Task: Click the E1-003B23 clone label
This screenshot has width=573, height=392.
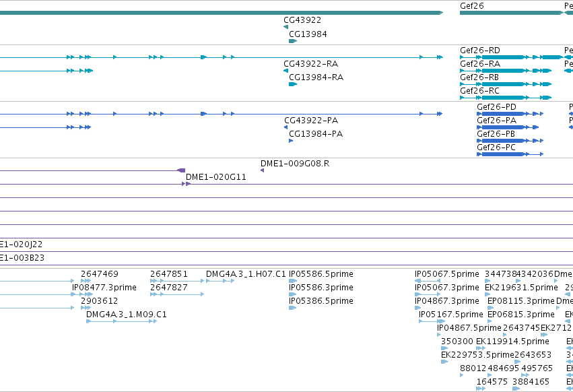Action: 22,258
